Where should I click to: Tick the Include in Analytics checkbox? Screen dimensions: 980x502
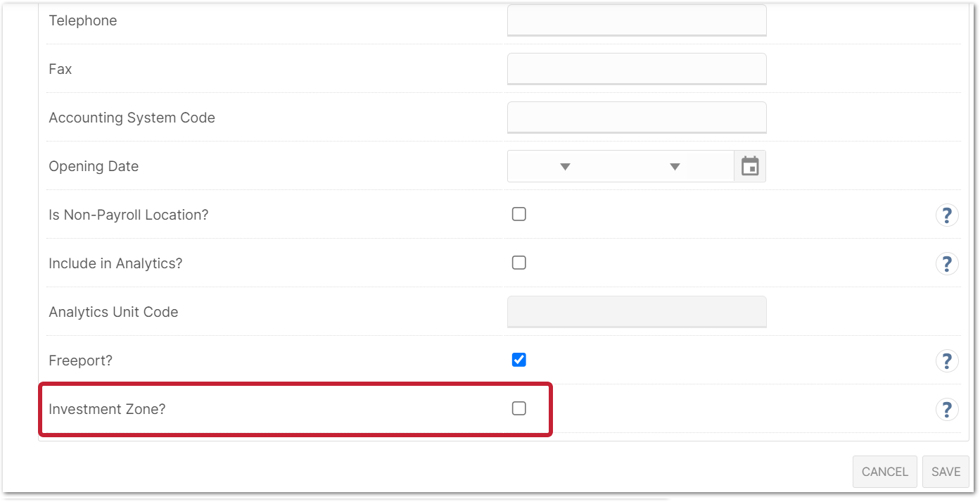click(x=519, y=263)
